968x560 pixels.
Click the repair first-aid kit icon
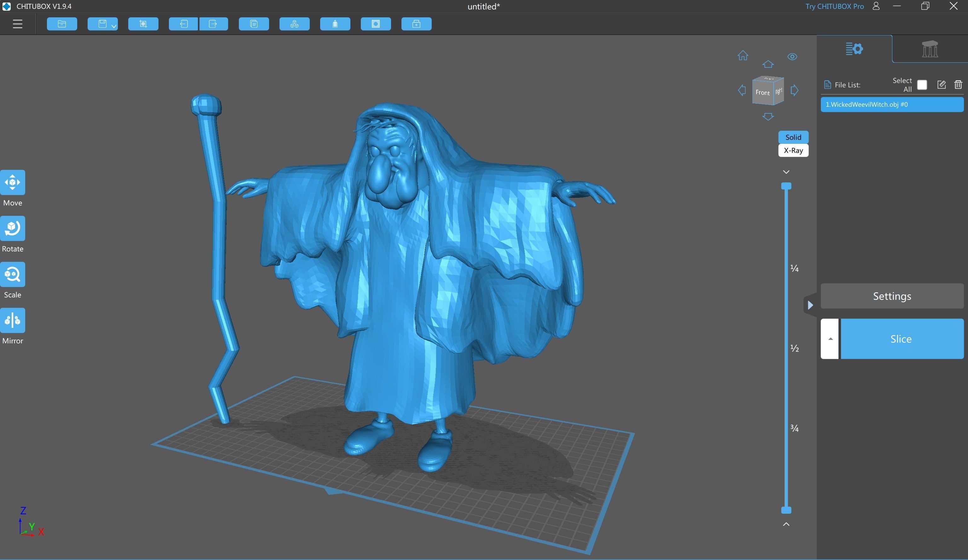(416, 24)
